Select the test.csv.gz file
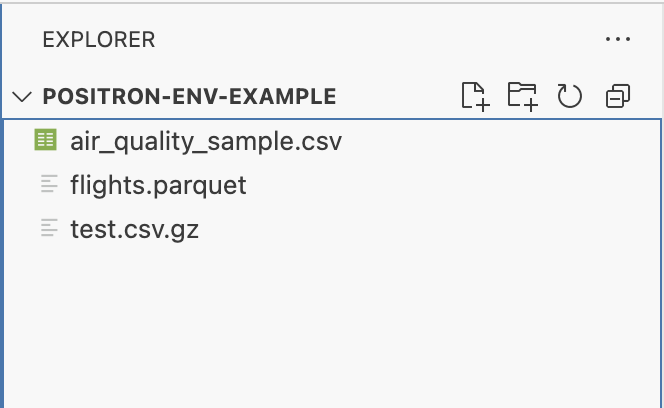664x408 pixels. pyautogui.click(x=134, y=229)
